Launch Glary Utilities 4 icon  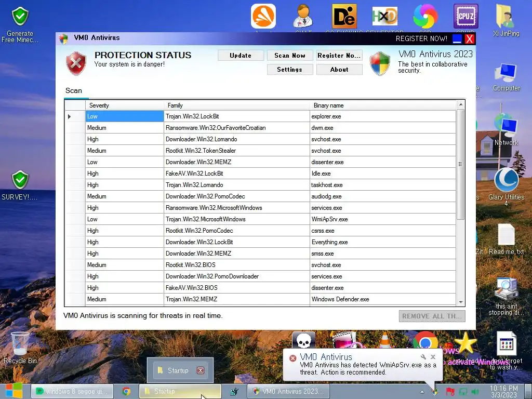(x=506, y=186)
